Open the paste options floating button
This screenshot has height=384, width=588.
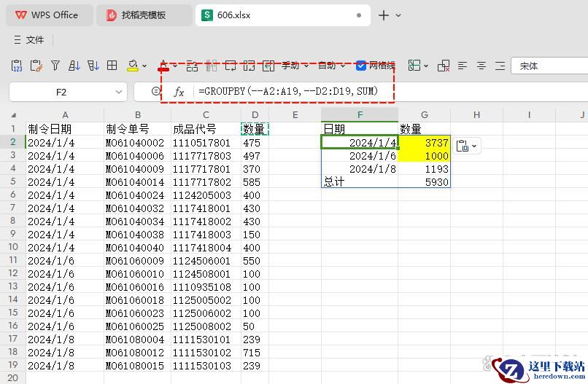(466, 146)
